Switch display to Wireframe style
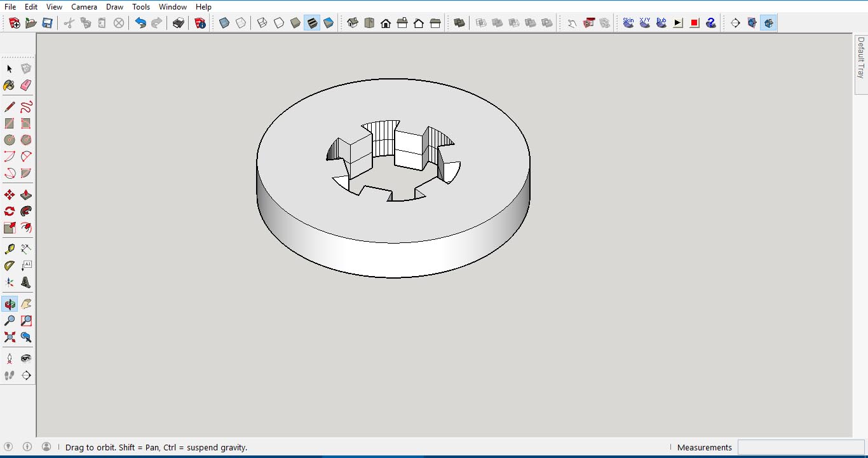Screen dimensions: 868x458 tap(261, 22)
